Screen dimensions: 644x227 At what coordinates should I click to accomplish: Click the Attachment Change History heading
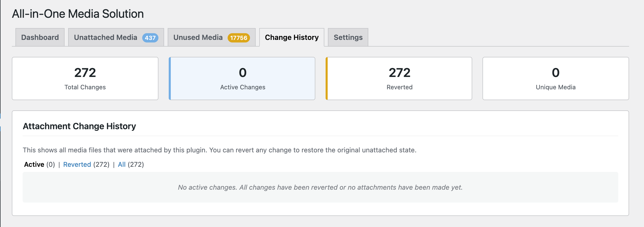(79, 126)
